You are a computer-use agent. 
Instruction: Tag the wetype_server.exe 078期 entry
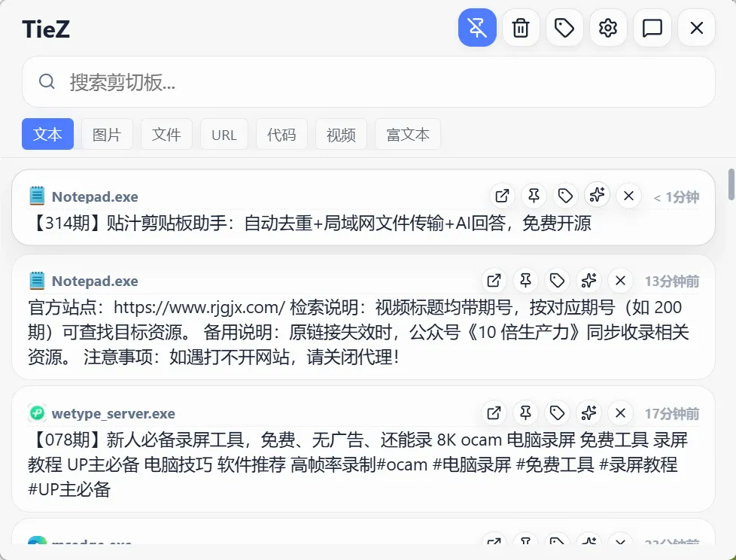click(557, 413)
